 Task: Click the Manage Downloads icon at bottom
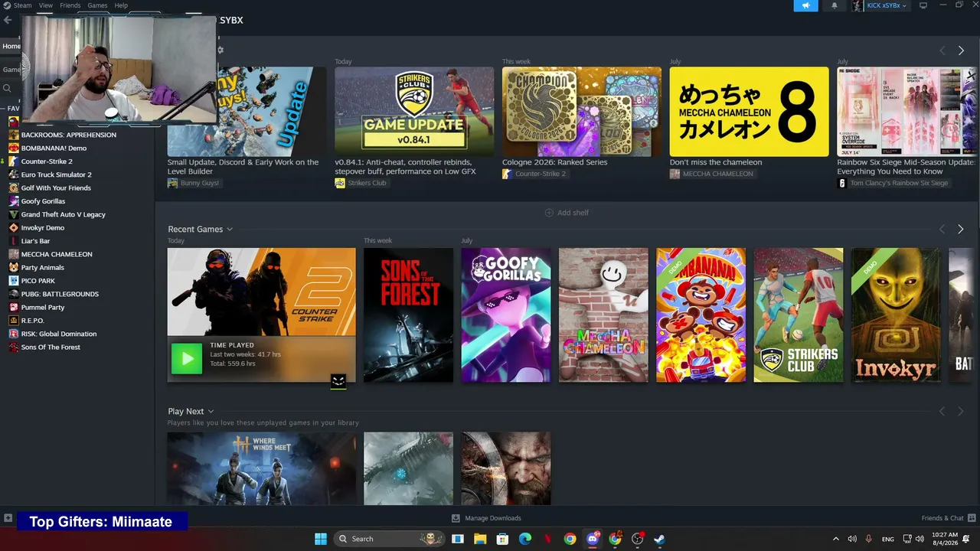coord(456,518)
